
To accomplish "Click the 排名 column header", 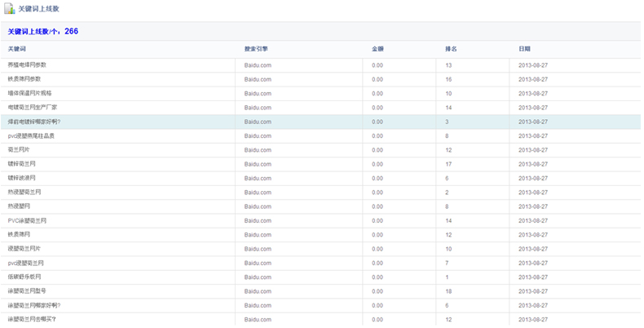I will [x=451, y=49].
